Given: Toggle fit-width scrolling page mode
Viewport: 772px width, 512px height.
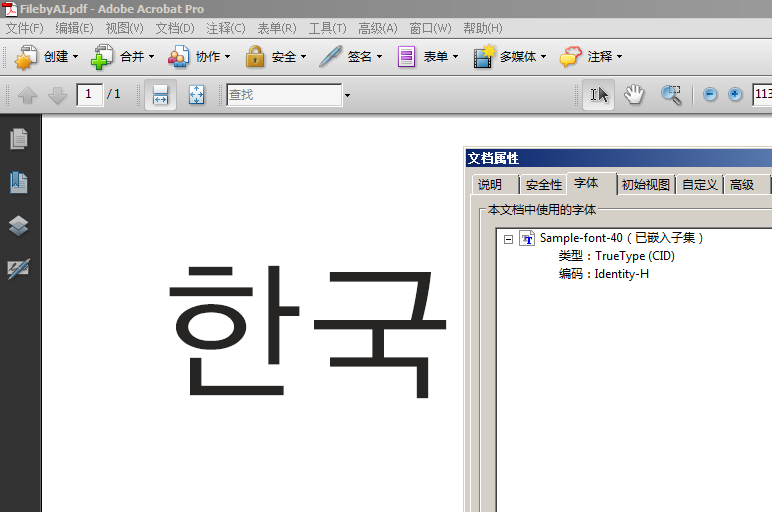Looking at the screenshot, I should tap(161, 95).
